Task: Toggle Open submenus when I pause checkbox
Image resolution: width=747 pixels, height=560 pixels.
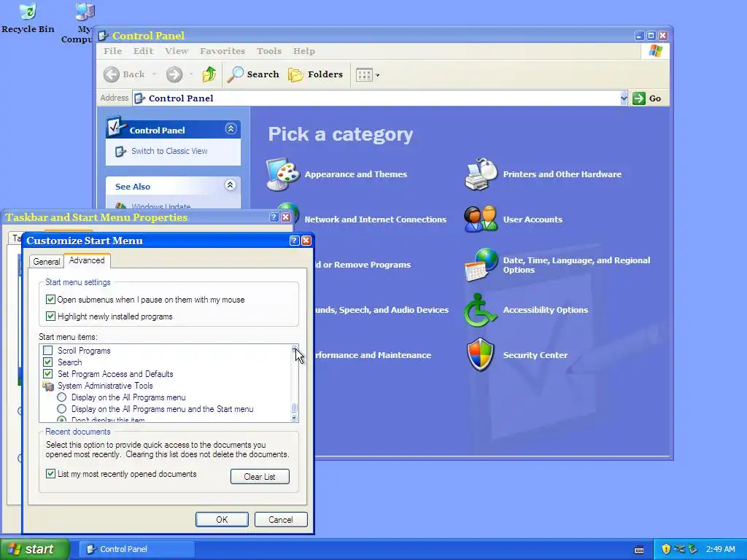Action: pos(50,300)
